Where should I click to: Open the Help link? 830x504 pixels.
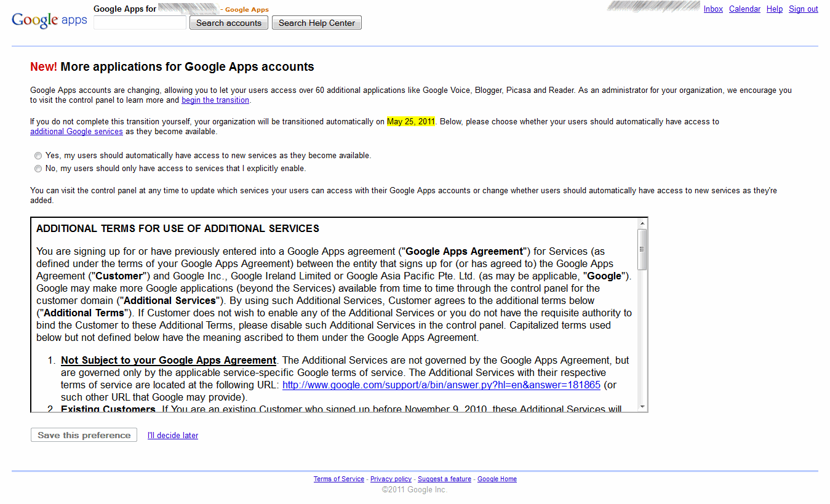point(775,9)
